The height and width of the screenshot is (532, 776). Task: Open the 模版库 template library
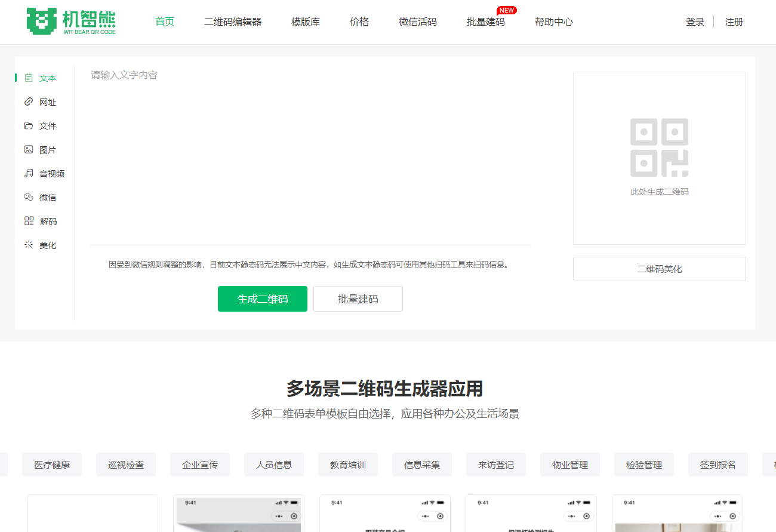coord(306,22)
